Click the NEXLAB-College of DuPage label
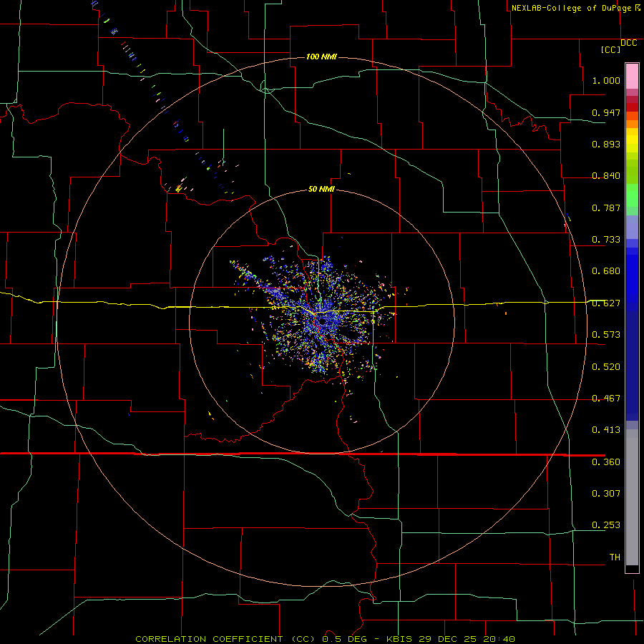Screen dimensions: 644x644 pyautogui.click(x=571, y=8)
